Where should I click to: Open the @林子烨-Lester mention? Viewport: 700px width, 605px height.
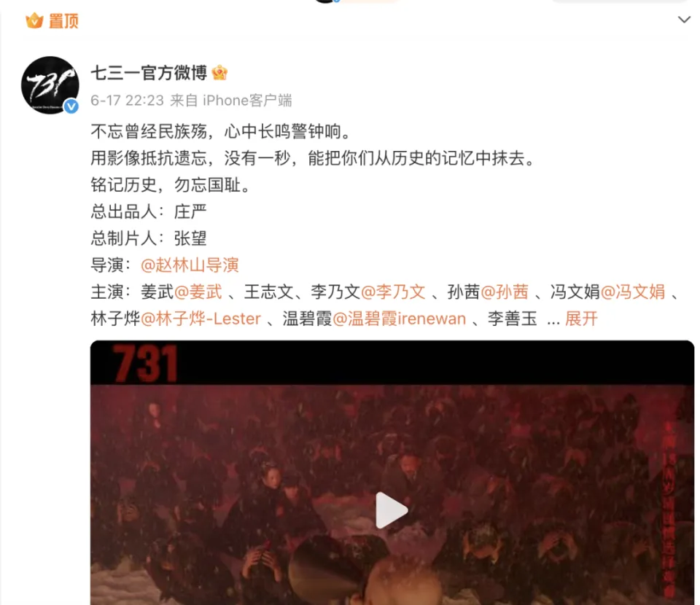point(201,319)
